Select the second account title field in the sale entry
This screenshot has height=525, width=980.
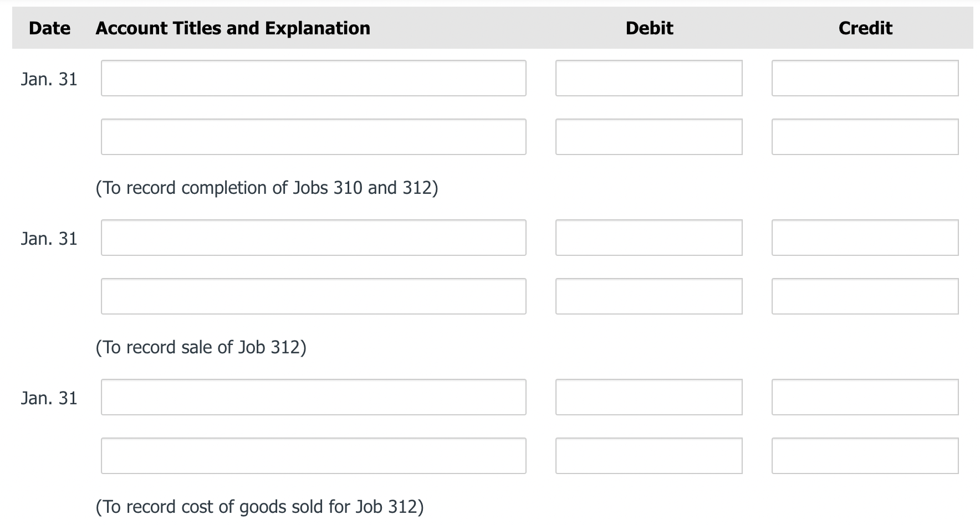pyautogui.click(x=313, y=296)
